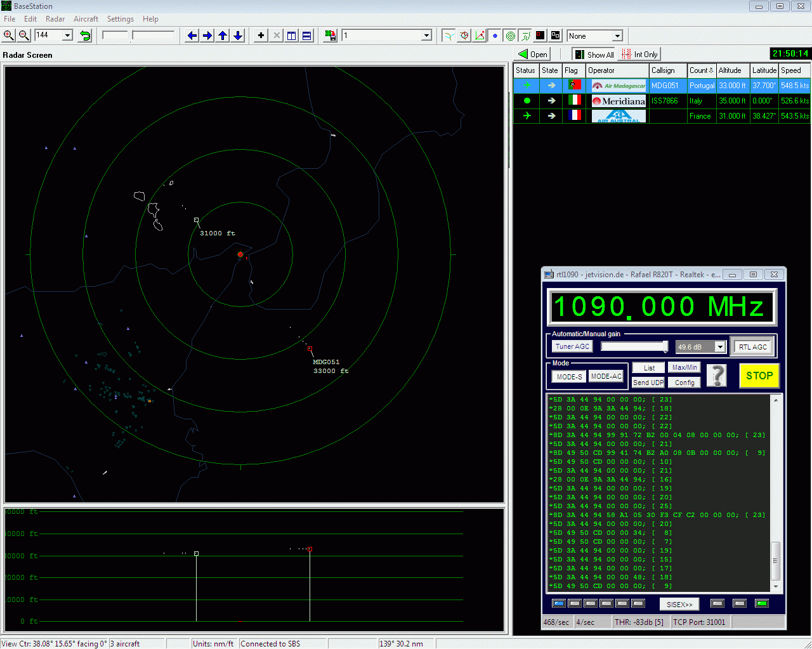812x649 pixels.
Task: Select the MDG051 aircraft row
Action: point(667,85)
